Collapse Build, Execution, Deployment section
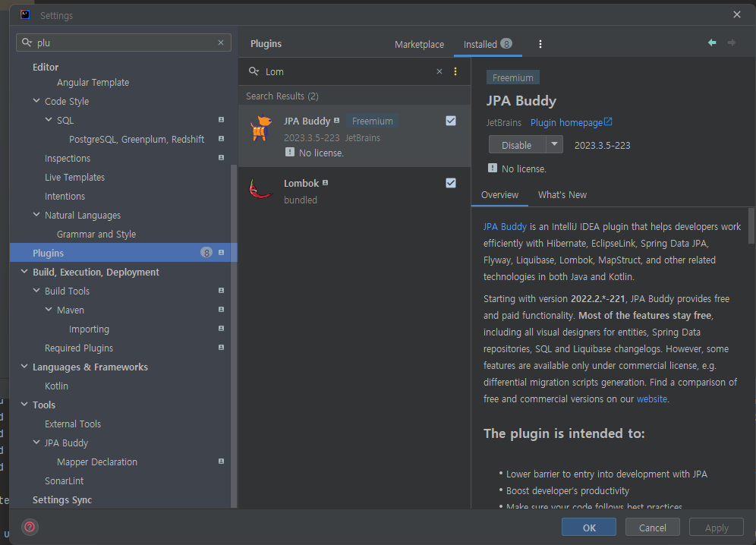The height and width of the screenshot is (545, 756). (x=24, y=272)
